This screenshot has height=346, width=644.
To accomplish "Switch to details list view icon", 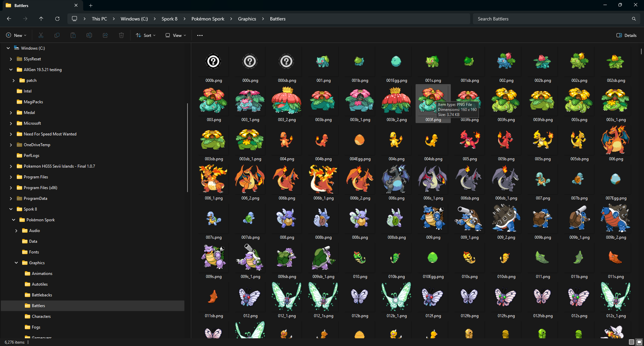I will point(631,342).
